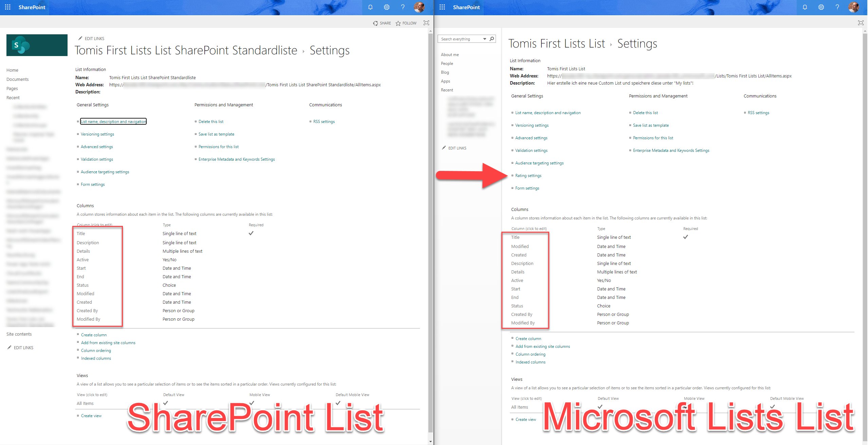The image size is (868, 445).
Task: Click the SharePoint site logo
Action: pyautogui.click(x=37, y=45)
